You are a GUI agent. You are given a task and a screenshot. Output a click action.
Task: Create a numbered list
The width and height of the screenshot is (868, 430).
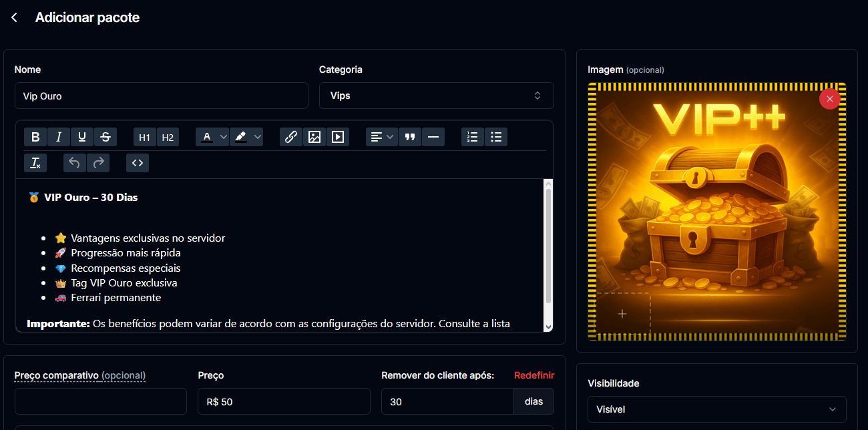[x=473, y=137]
